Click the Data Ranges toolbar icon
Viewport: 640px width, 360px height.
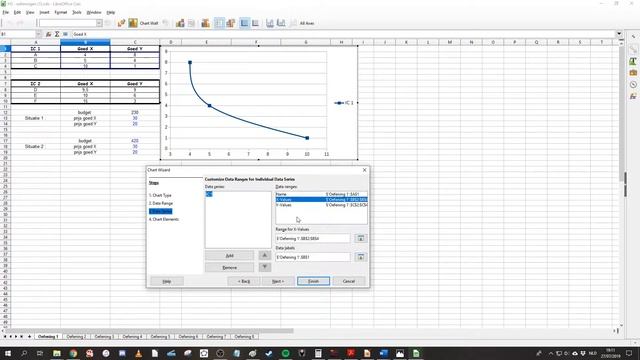180,23
